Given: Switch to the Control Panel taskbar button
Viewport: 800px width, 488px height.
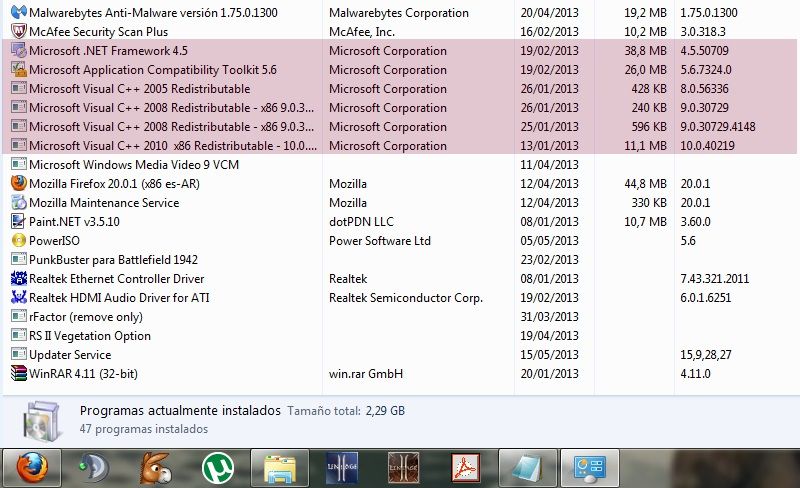Looking at the screenshot, I should pos(590,468).
